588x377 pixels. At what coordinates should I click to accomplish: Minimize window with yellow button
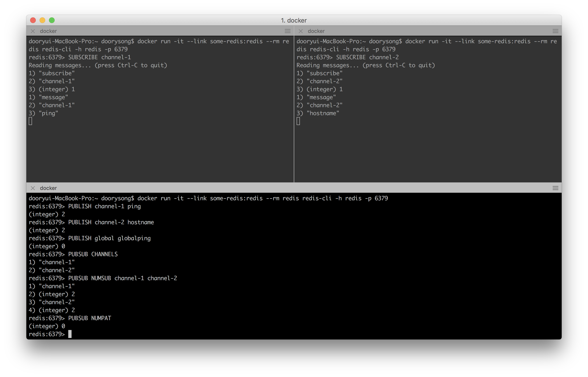point(42,20)
